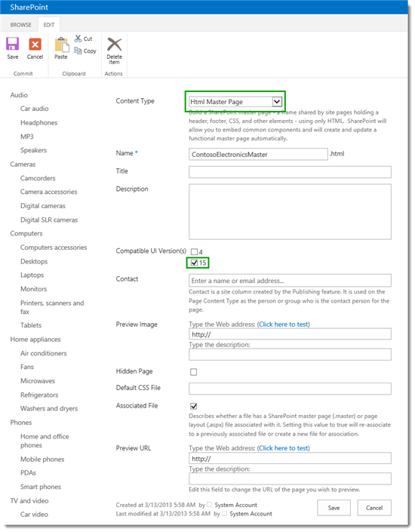Open Monitors navigation link

[x=34, y=289]
